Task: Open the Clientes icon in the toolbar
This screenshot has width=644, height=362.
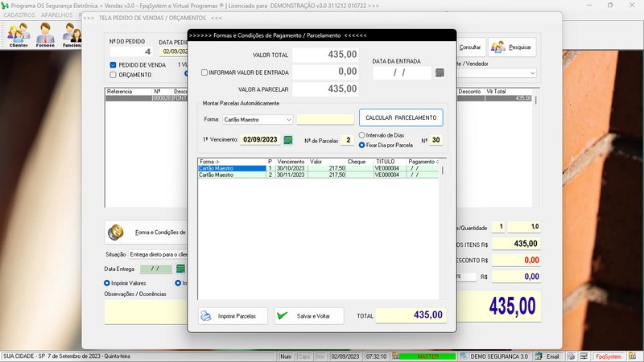Action: 18,35
